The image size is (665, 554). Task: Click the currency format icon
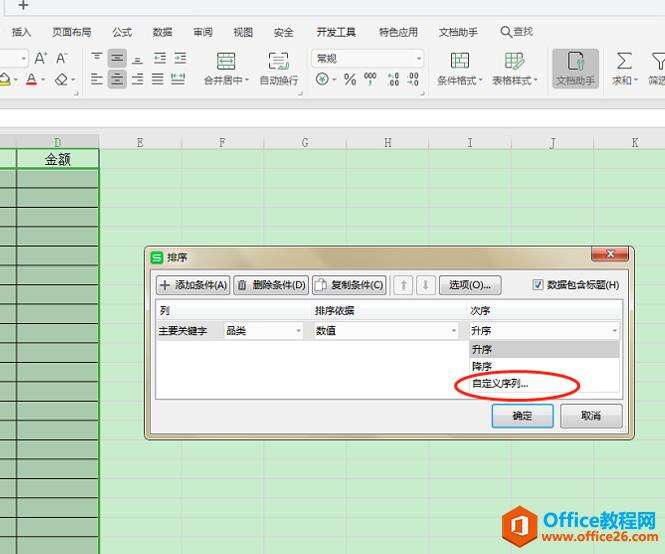[x=322, y=79]
